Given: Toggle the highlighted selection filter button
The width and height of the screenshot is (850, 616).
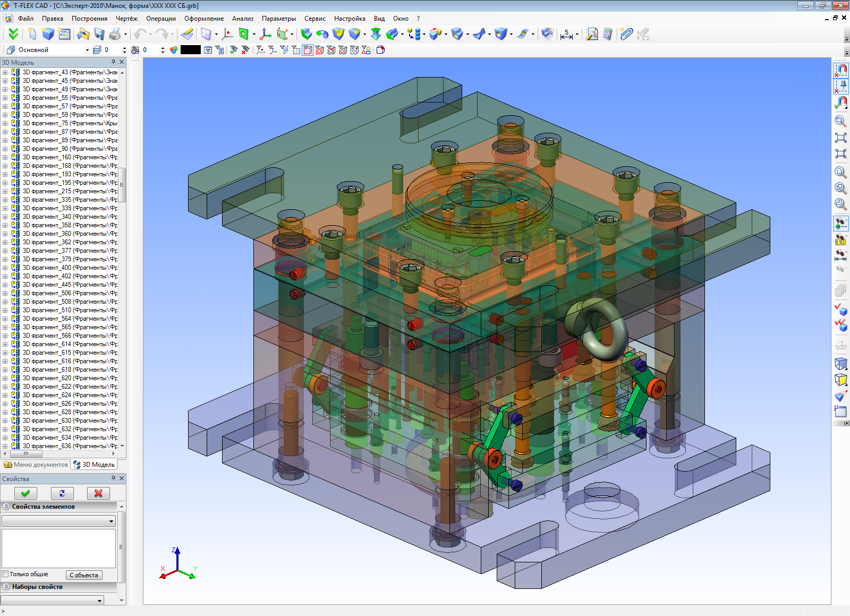Looking at the screenshot, I should (x=308, y=50).
